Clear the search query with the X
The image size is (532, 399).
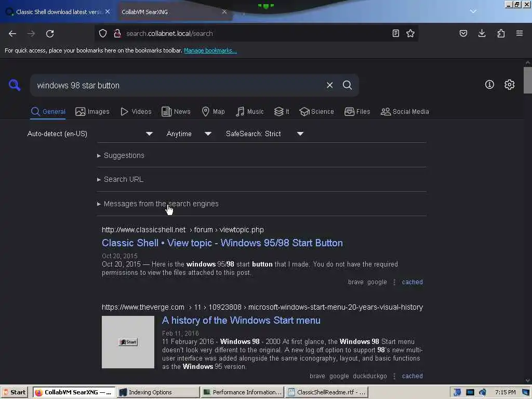point(329,85)
